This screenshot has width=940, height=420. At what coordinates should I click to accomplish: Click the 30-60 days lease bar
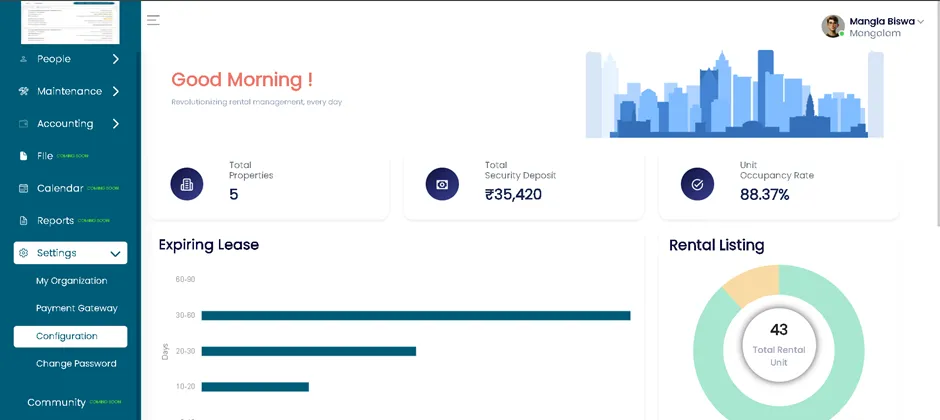click(x=415, y=315)
